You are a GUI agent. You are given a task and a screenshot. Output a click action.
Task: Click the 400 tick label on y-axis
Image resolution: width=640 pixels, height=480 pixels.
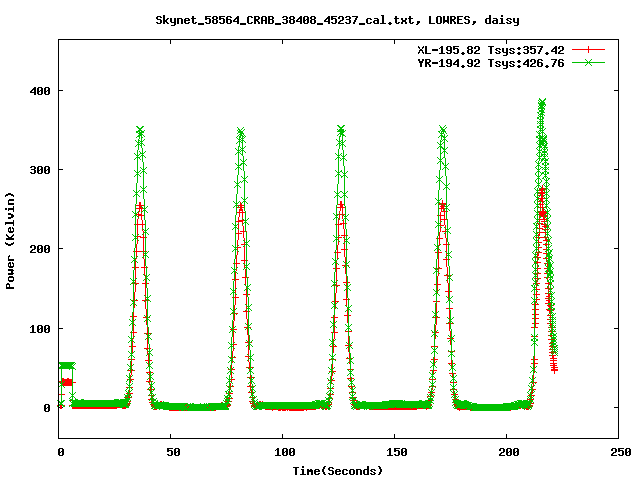(x=38, y=90)
